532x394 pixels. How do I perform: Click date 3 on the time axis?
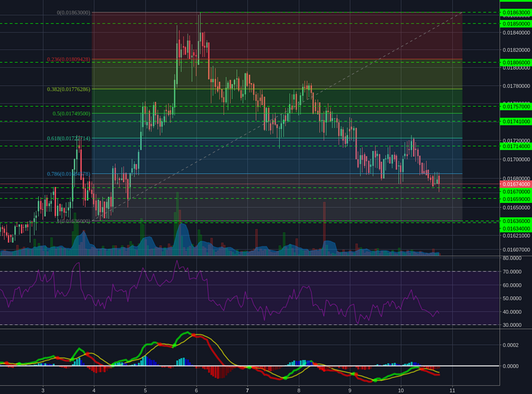tap(43, 391)
